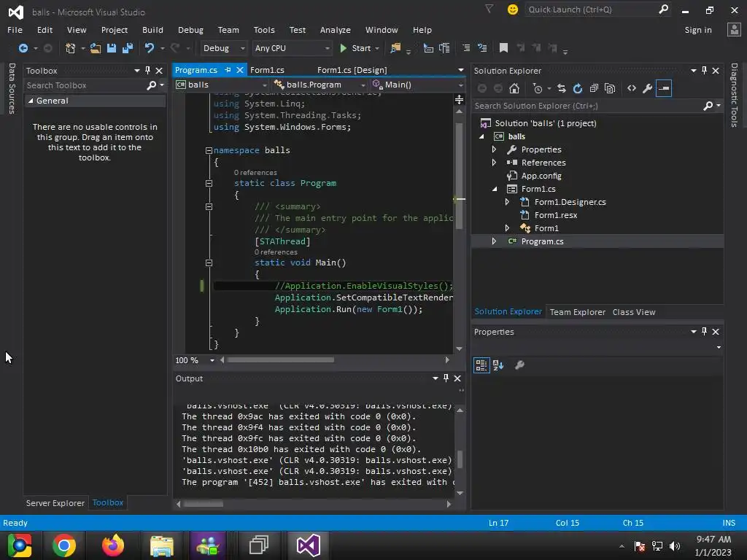Click the Output panel vertical scrollbar thumb
Screen dimensions: 747x560
tap(460, 459)
